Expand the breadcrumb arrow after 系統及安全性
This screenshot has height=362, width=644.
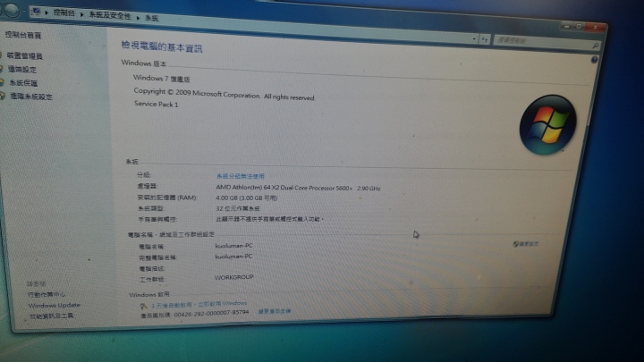tap(138, 18)
